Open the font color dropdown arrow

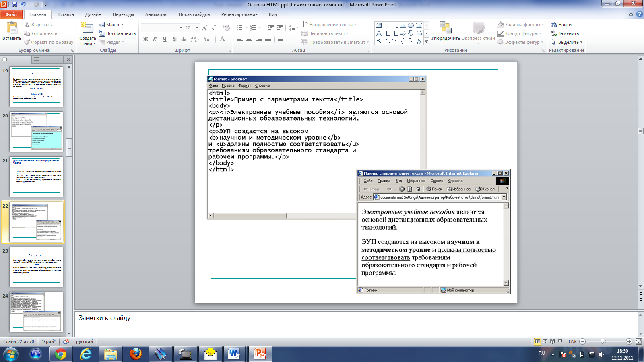click(229, 39)
